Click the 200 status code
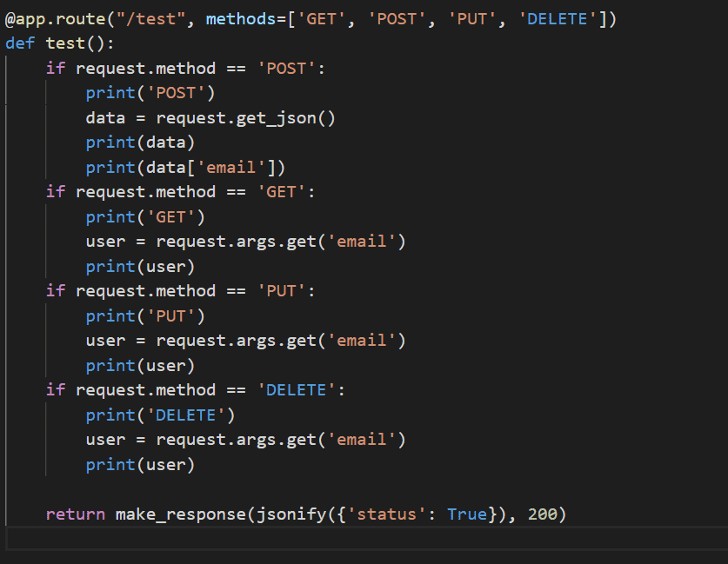 click(x=542, y=514)
